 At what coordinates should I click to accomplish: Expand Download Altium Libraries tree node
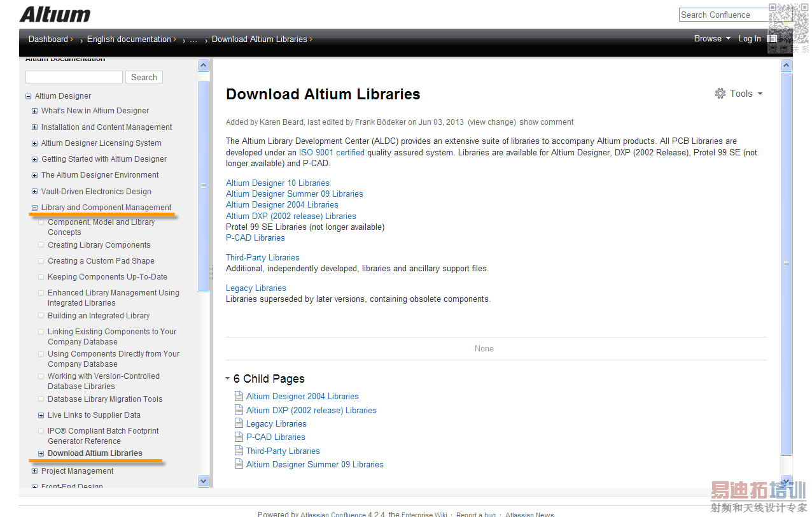[41, 454]
